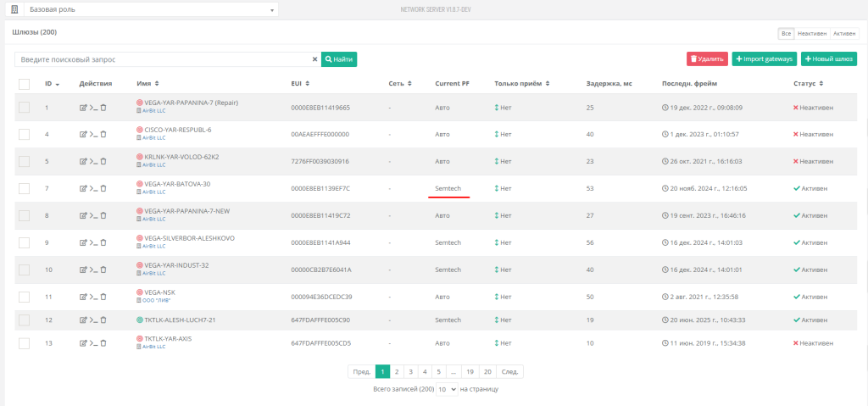Open the records-per-page dropdown showing 10
868x406 pixels.
(447, 388)
